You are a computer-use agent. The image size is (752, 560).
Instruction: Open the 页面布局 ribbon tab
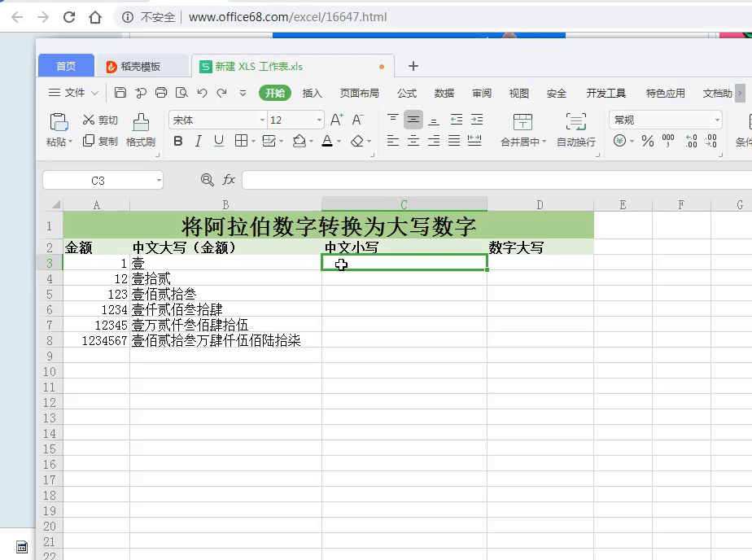pos(359,93)
